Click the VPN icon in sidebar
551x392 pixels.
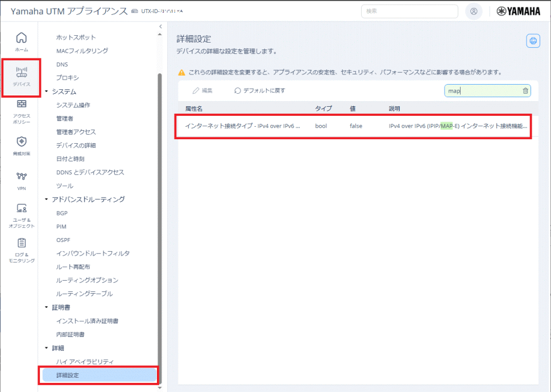(21, 177)
